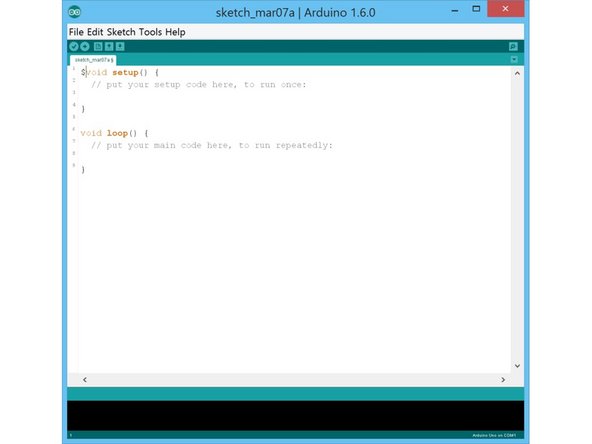Click on 'void setup() {' code line
Screen dimensions: 592x444
[x=120, y=72]
